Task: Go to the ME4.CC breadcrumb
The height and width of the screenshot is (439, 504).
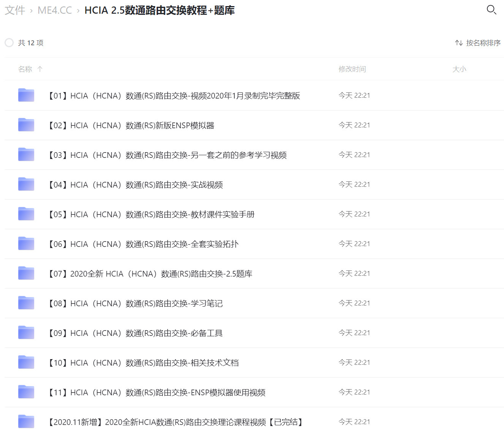Action: 55,10
